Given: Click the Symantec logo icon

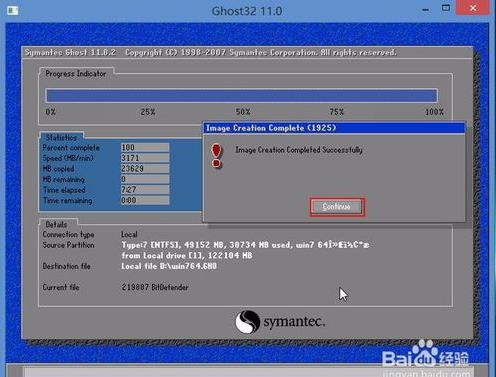Looking at the screenshot, I should tap(247, 322).
